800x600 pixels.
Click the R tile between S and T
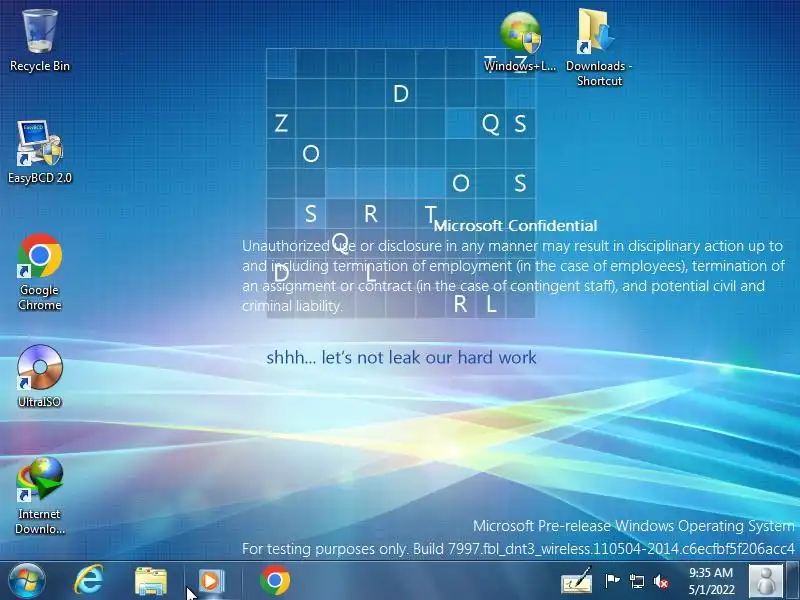coord(370,213)
